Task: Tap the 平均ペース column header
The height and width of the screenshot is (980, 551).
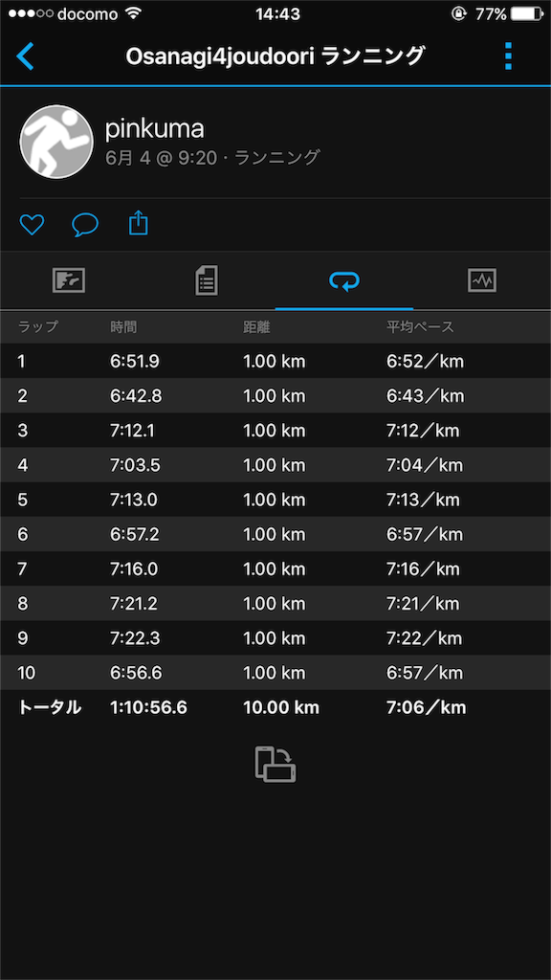Action: coord(421,327)
